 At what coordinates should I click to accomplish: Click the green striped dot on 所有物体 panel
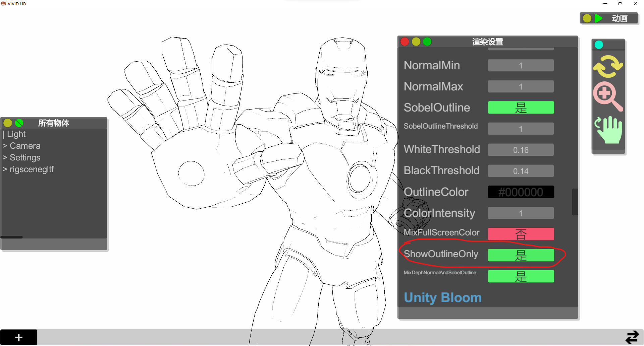point(19,123)
